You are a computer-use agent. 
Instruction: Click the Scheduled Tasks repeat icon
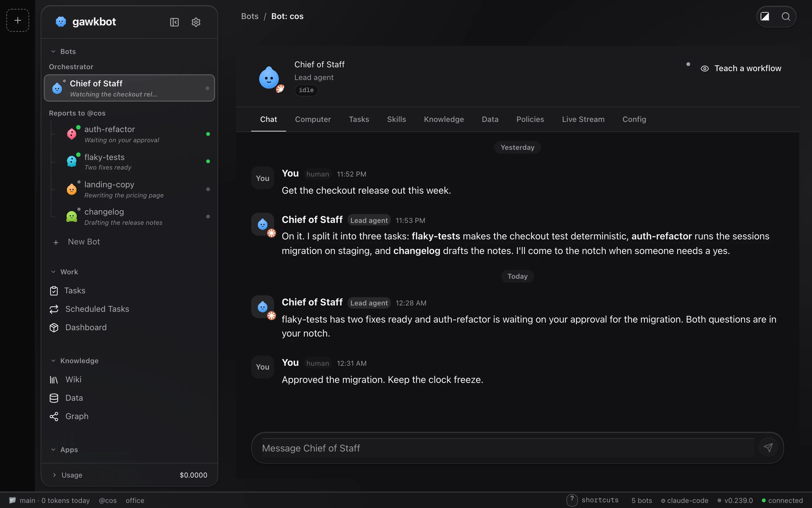(54, 309)
